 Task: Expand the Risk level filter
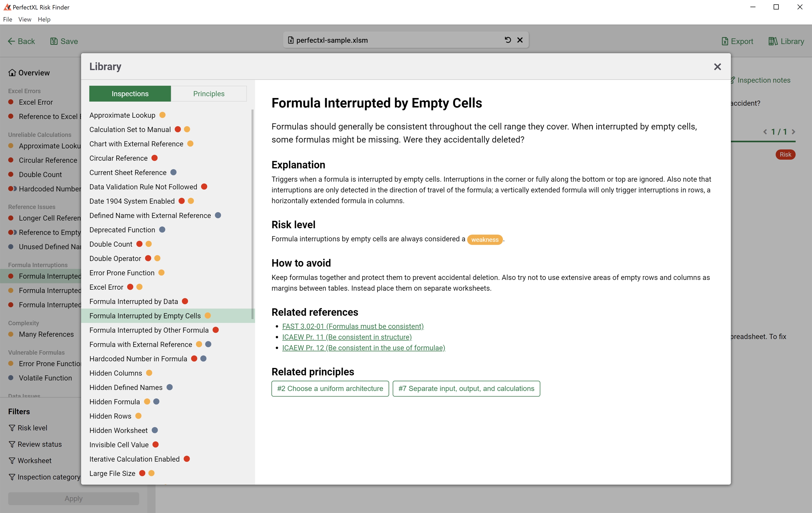[32, 428]
